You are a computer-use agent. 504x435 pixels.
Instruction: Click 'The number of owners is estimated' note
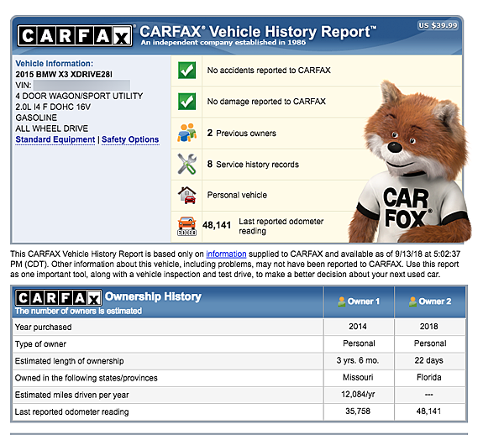(78, 311)
